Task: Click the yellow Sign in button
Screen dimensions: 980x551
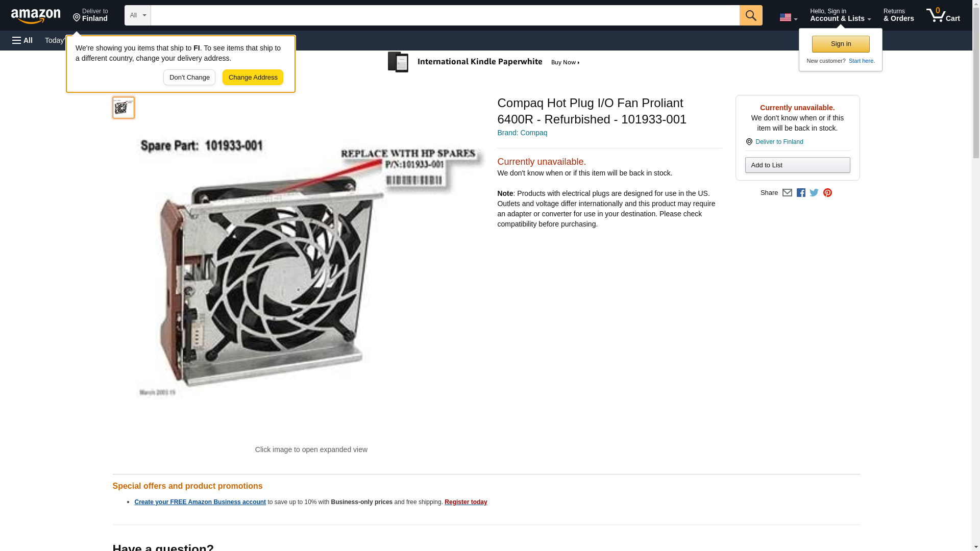Action: point(841,44)
